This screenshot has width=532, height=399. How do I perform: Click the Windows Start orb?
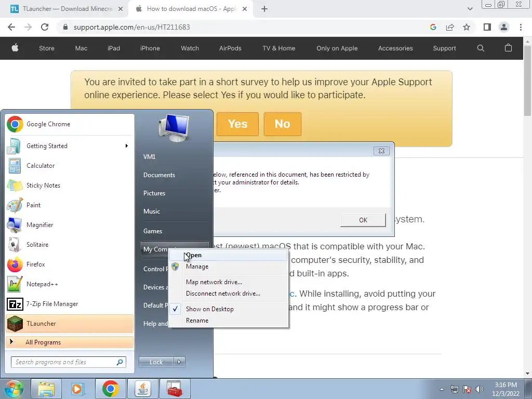tap(14, 389)
